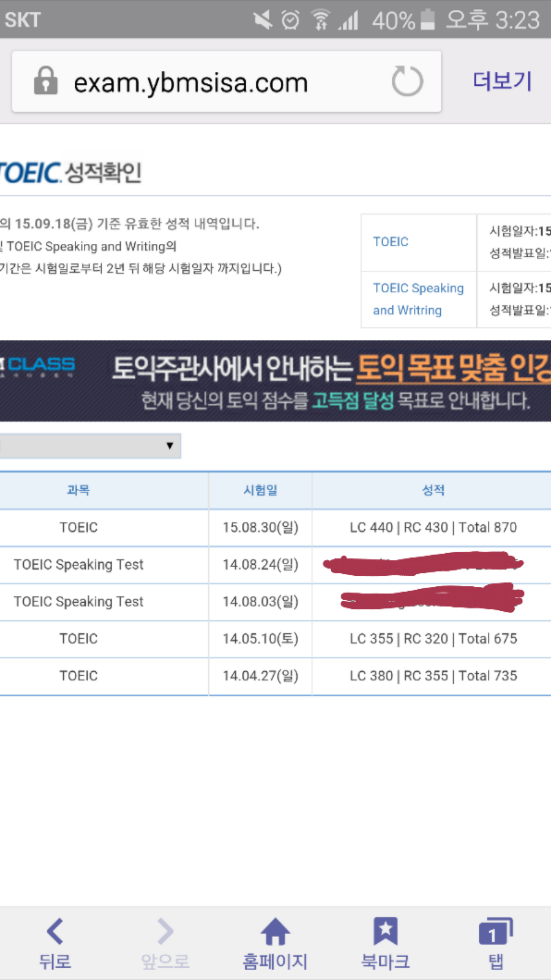The image size is (551, 980).
Task: Open the 탭 tabs switcher
Action: 496,943
